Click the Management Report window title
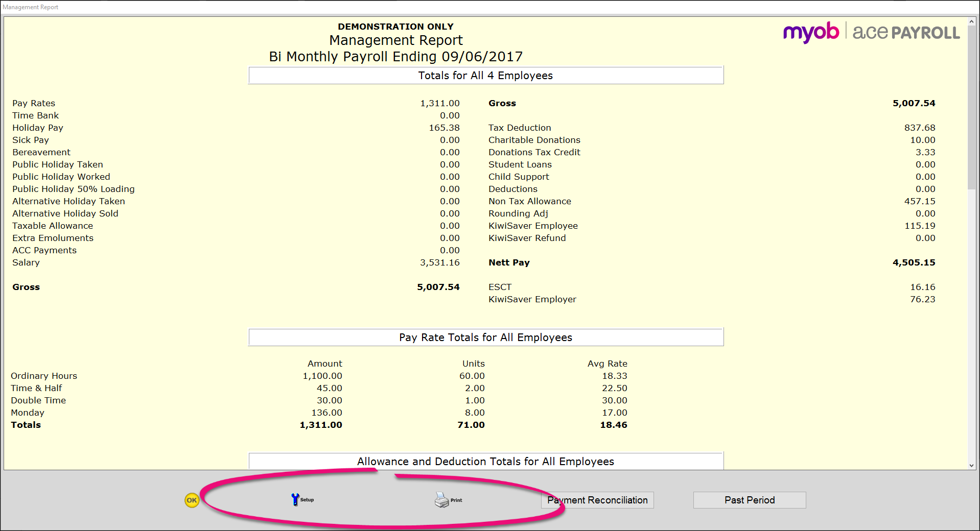 pyautogui.click(x=31, y=7)
